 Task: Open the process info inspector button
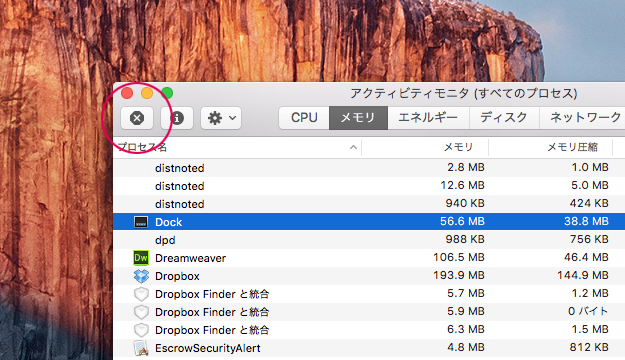[x=177, y=118]
